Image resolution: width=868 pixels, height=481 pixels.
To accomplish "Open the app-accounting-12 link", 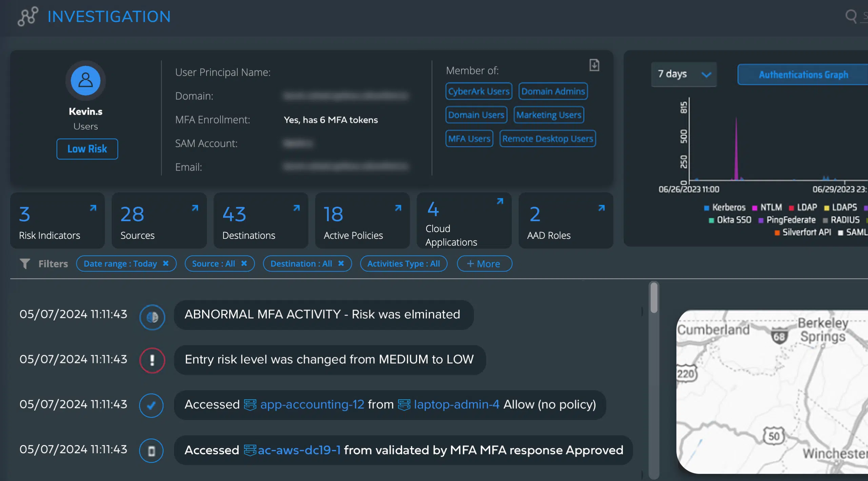I will (x=312, y=404).
